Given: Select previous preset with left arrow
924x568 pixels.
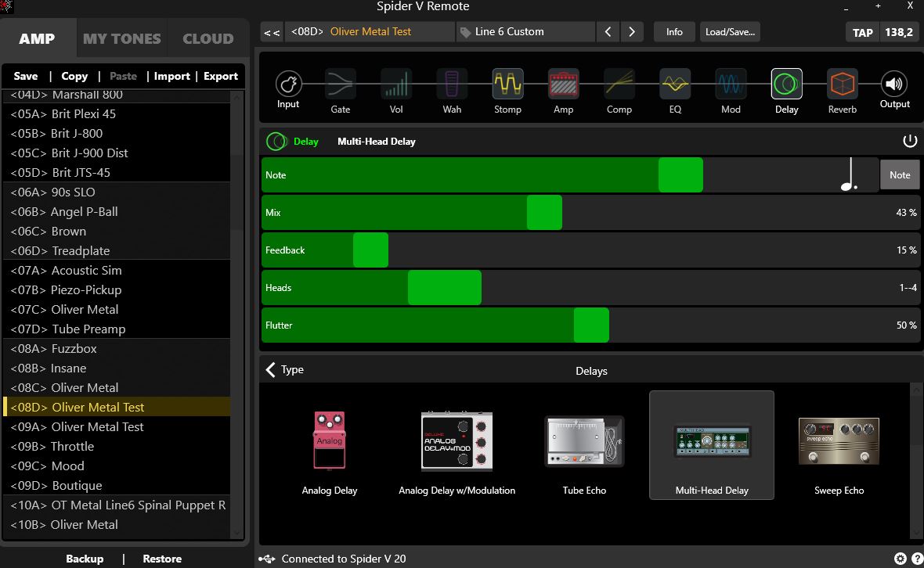Looking at the screenshot, I should point(608,32).
